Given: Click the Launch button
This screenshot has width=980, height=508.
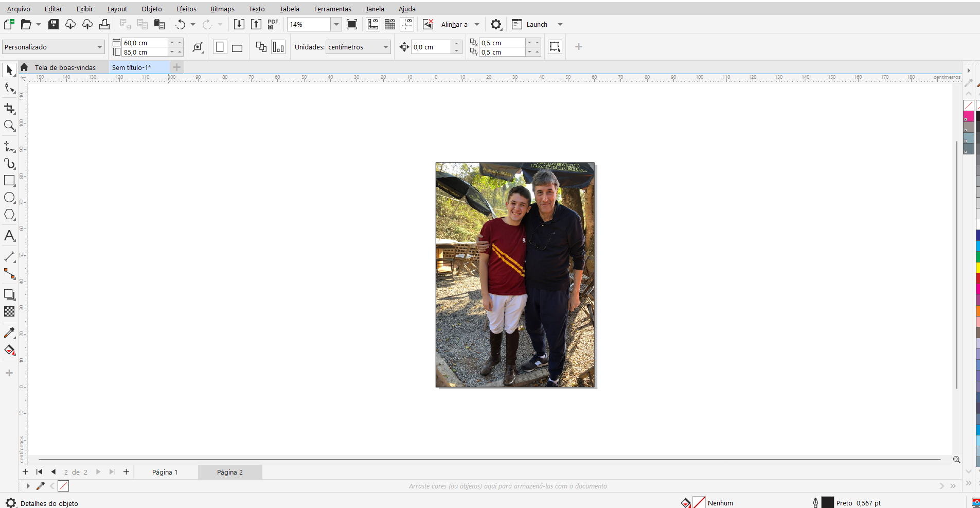Looking at the screenshot, I should pos(537,24).
